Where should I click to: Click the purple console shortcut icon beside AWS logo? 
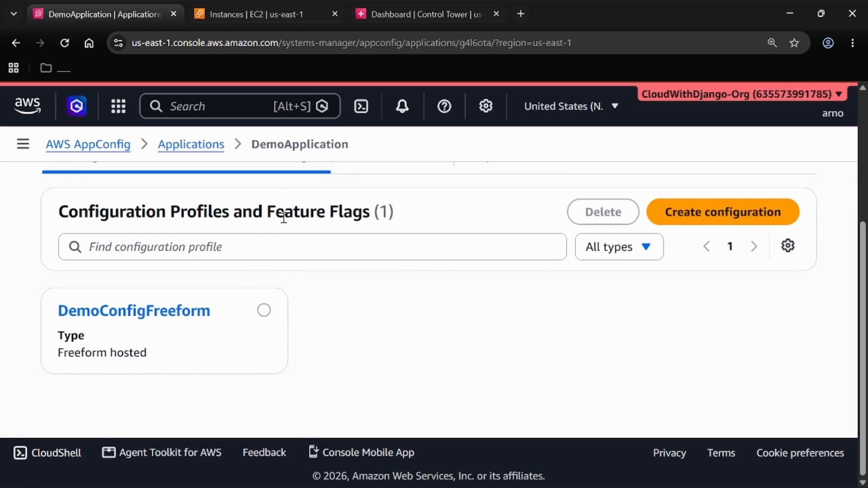(77, 106)
